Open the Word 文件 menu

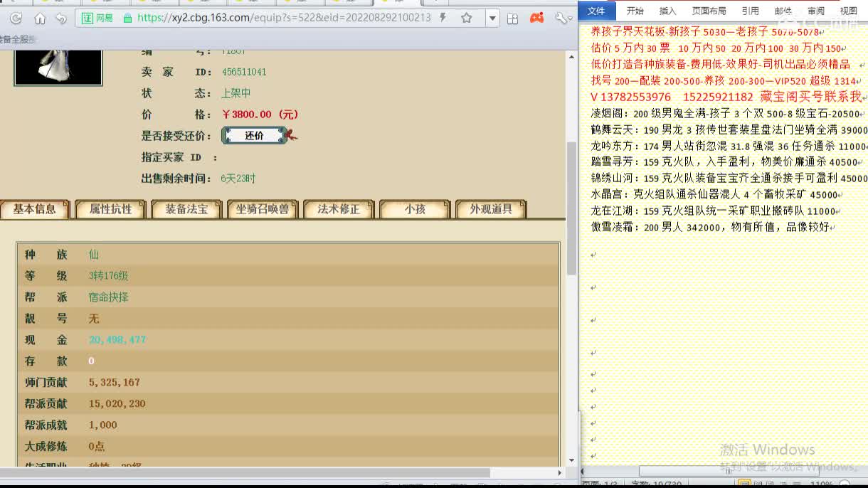pyautogui.click(x=596, y=11)
